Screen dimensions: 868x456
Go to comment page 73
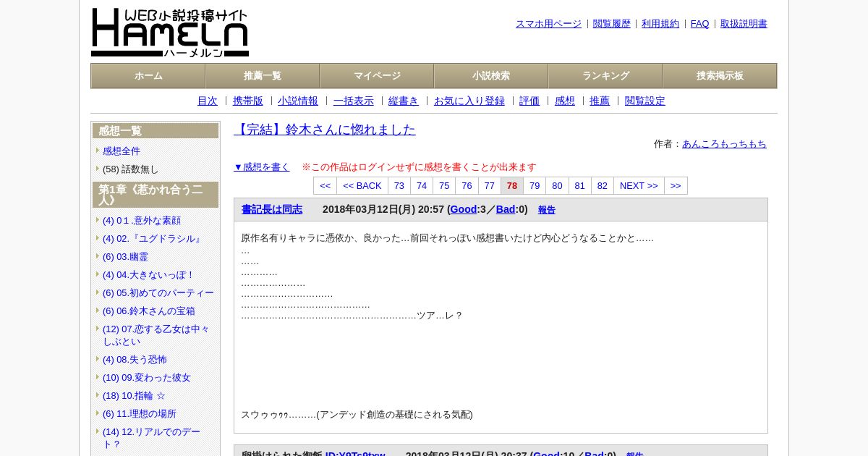[399, 186]
